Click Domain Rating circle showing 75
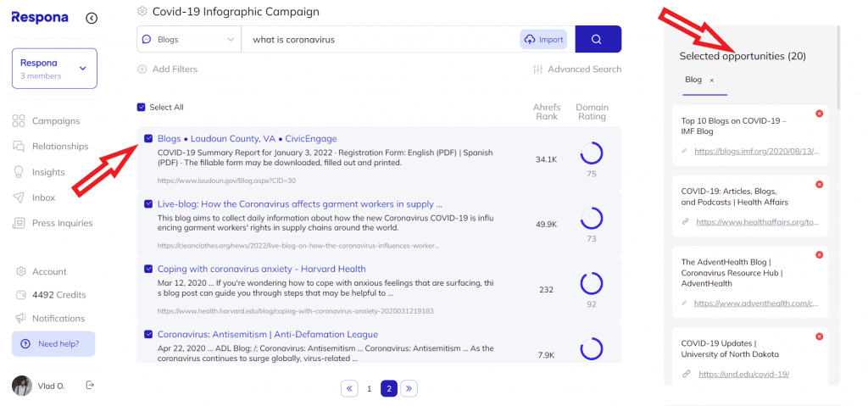868x406 pixels. [591, 153]
